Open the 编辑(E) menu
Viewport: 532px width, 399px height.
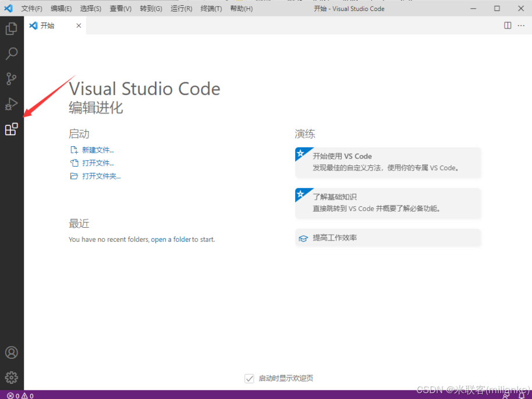tap(61, 9)
